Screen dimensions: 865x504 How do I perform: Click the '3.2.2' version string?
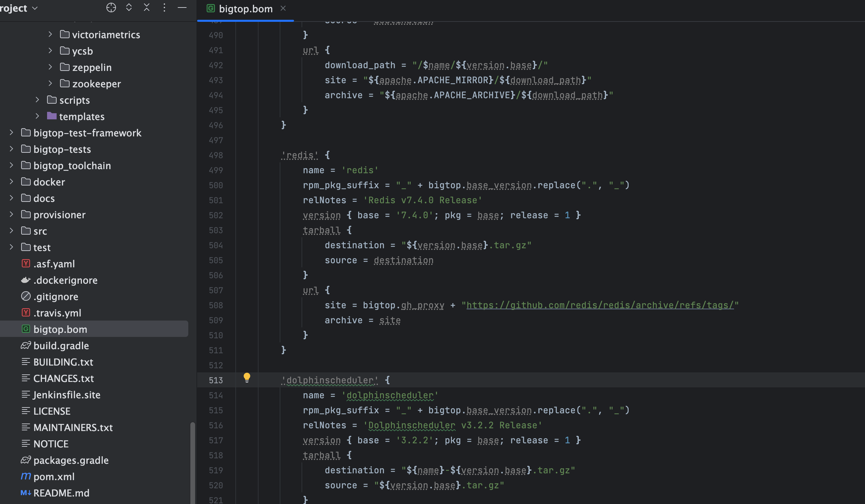click(x=414, y=440)
